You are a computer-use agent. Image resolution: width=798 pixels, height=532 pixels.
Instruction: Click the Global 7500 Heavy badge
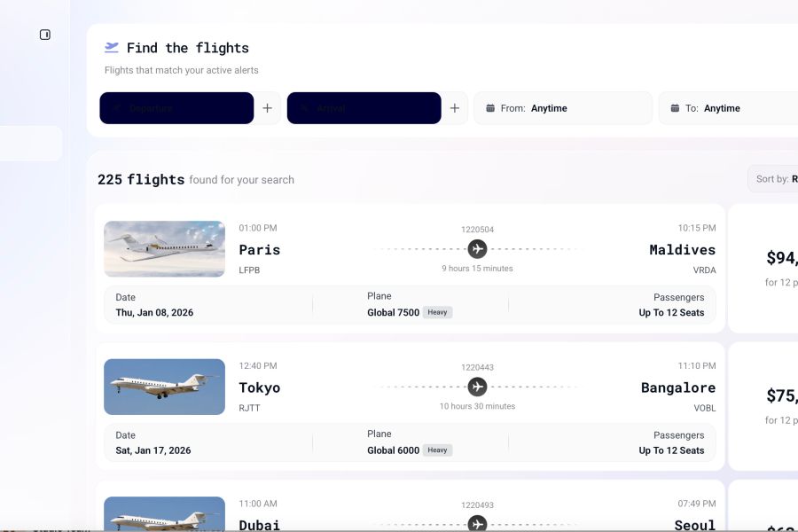click(x=437, y=312)
